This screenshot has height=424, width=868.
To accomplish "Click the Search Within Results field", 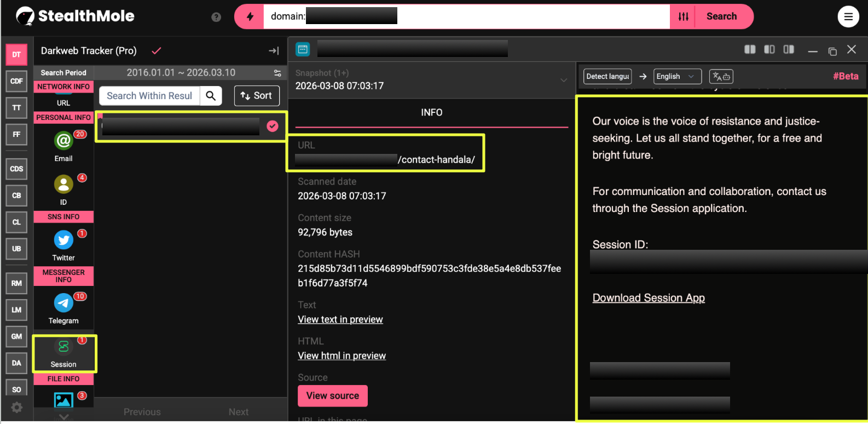I will pyautogui.click(x=149, y=96).
